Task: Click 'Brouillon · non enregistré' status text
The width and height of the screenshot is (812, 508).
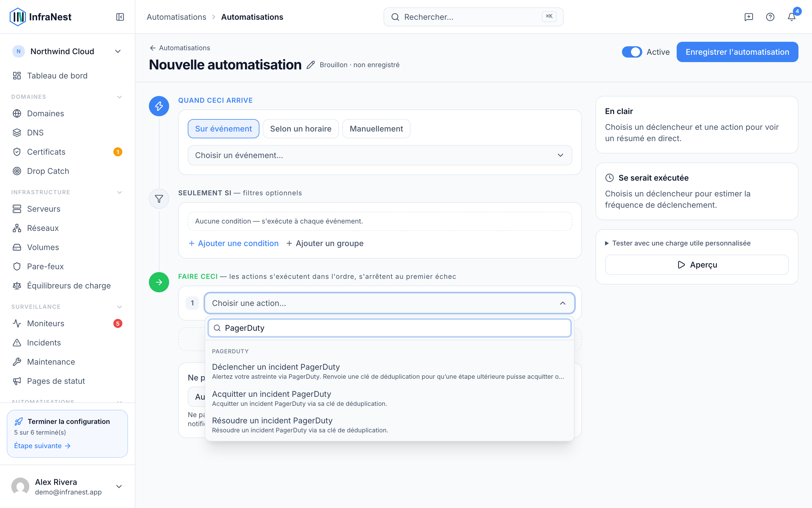Action: click(359, 65)
